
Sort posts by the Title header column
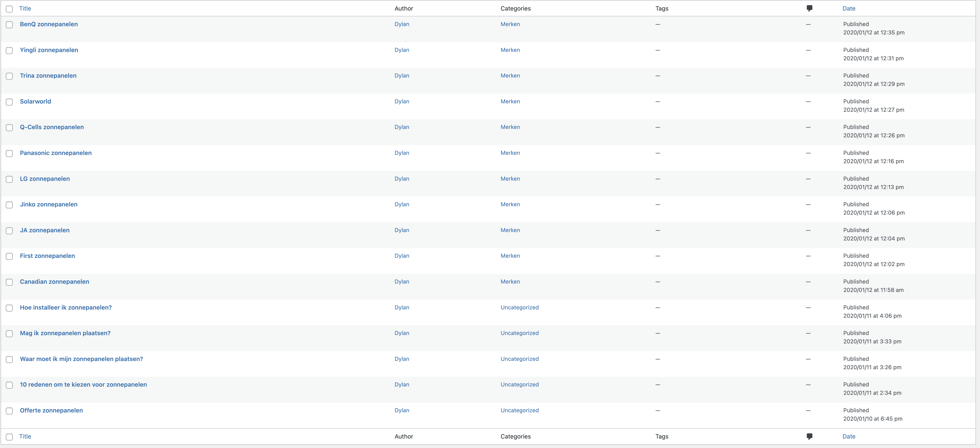25,8
